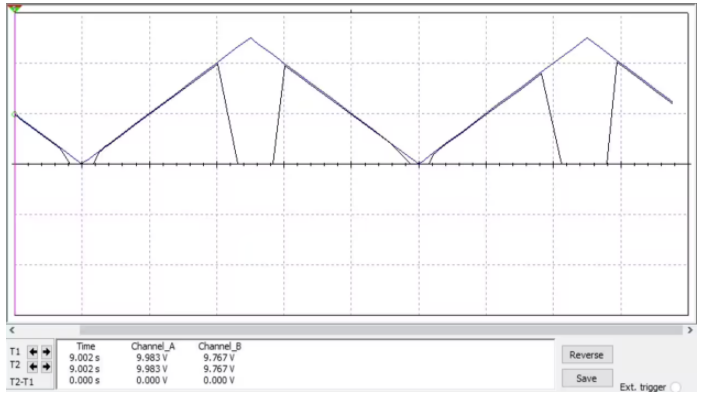Image resolution: width=717 pixels, height=413 pixels.
Task: Move cursor T2 left with arrow
Action: click(33, 366)
